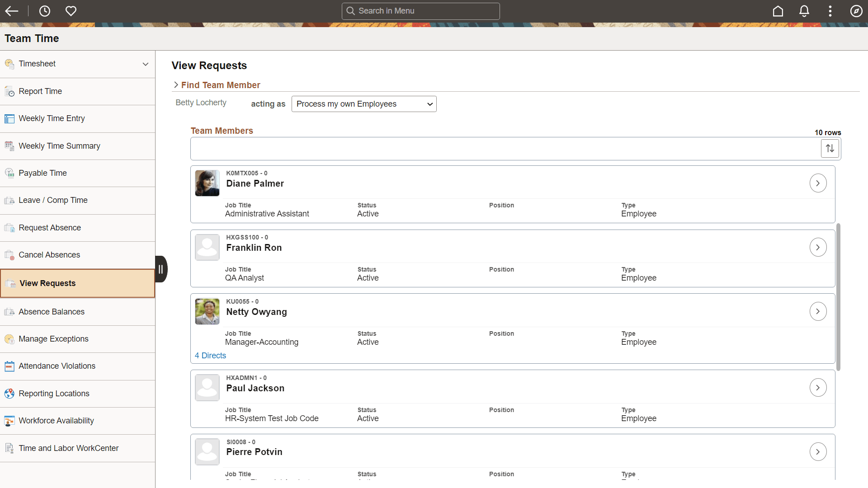Open the NavBar compass icon

[x=856, y=11]
